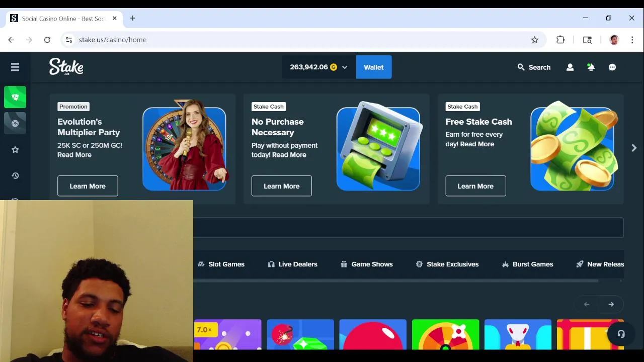
Task: Open the browser extensions puzzle icon
Action: pyautogui.click(x=560, y=40)
